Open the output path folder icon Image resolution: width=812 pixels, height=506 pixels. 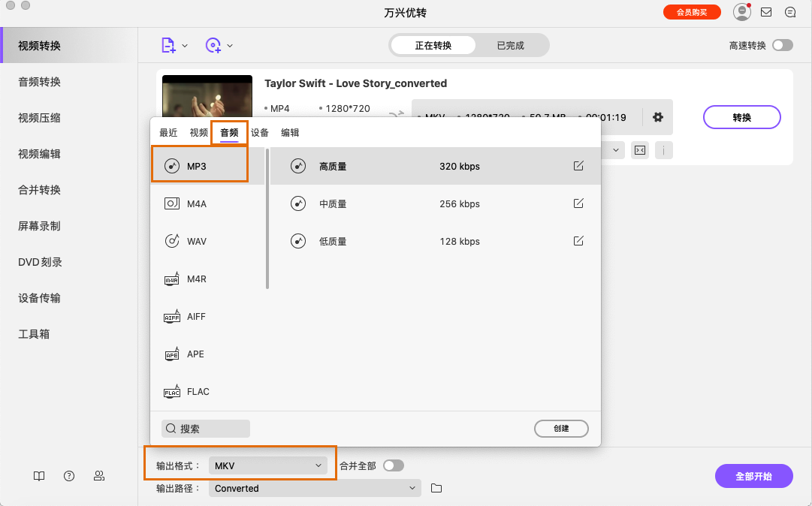point(436,487)
